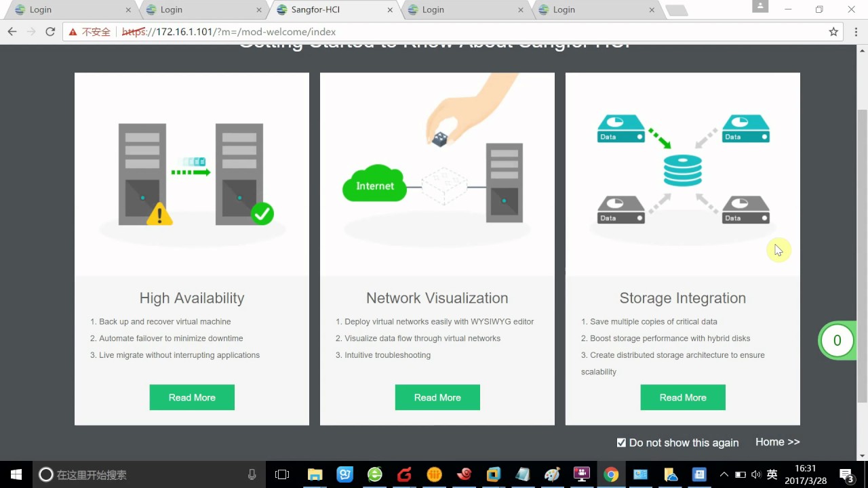
Task: Open Task View on the taskbar
Action: [x=282, y=474]
